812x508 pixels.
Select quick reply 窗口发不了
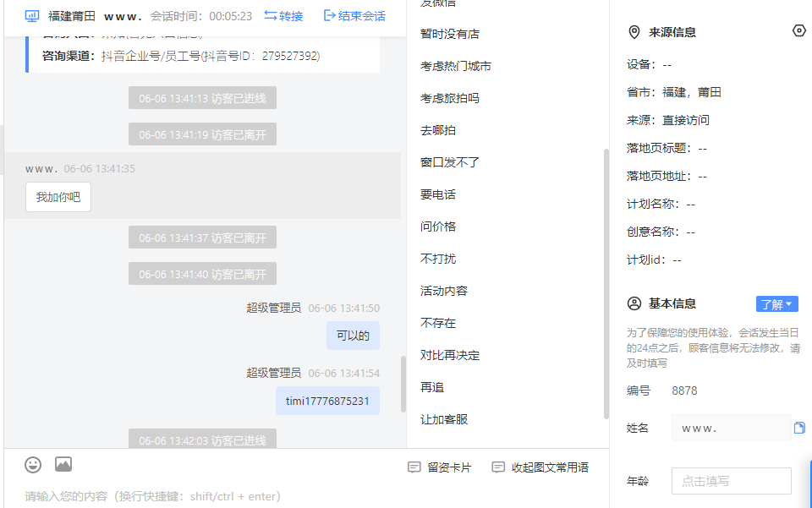450,162
